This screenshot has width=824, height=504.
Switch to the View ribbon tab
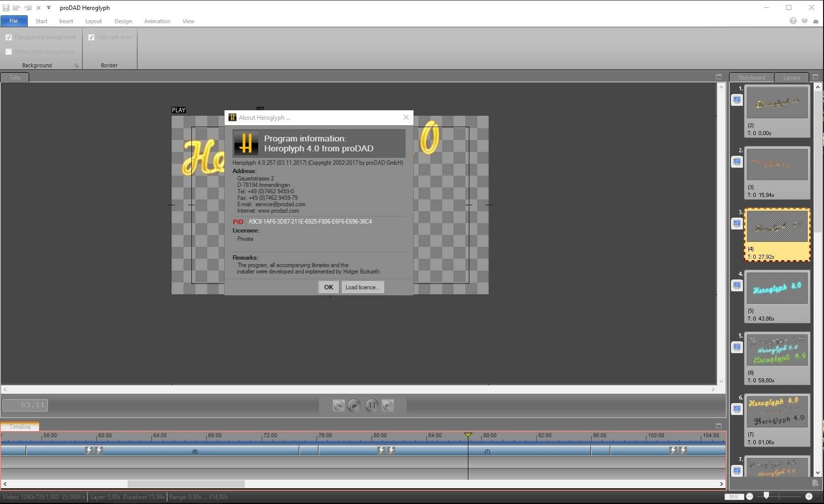click(x=188, y=21)
